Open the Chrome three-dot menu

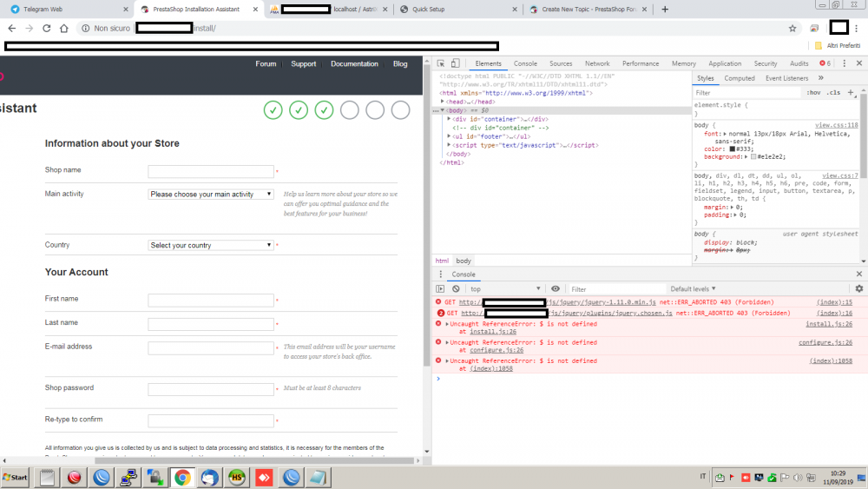click(857, 29)
